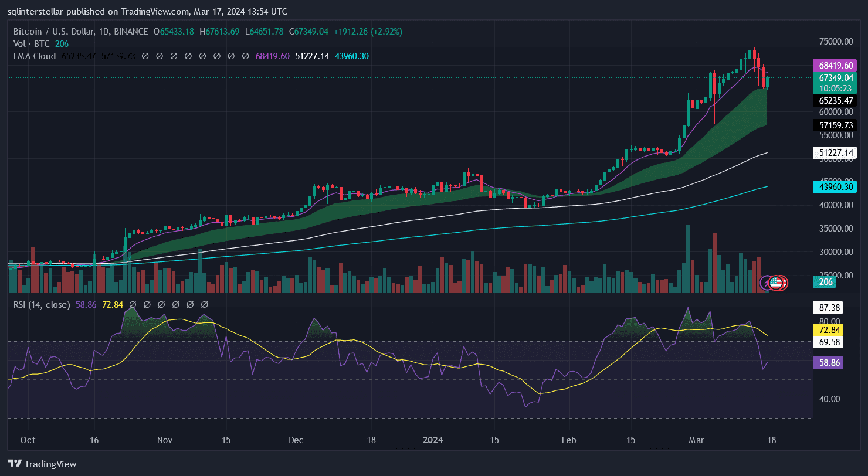Image resolution: width=868 pixels, height=476 pixels.
Task: Click the first empty-value symbol in EMA Cloud legend
Action: pos(145,56)
